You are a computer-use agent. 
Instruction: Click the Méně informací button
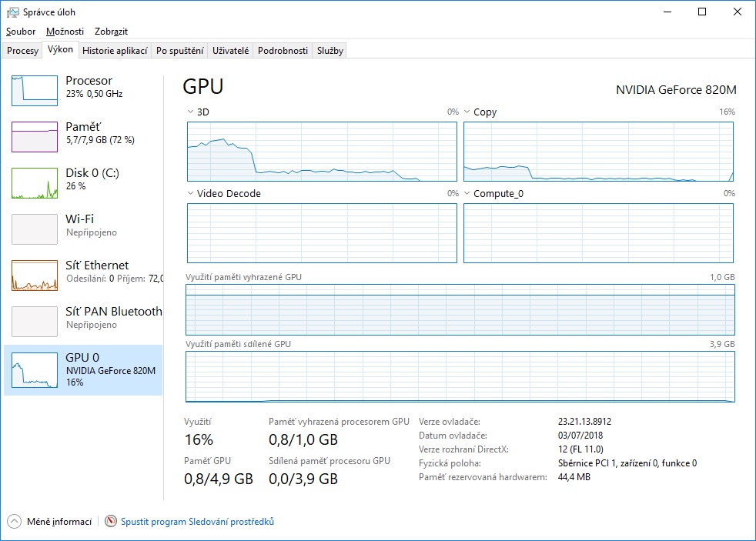click(59, 522)
